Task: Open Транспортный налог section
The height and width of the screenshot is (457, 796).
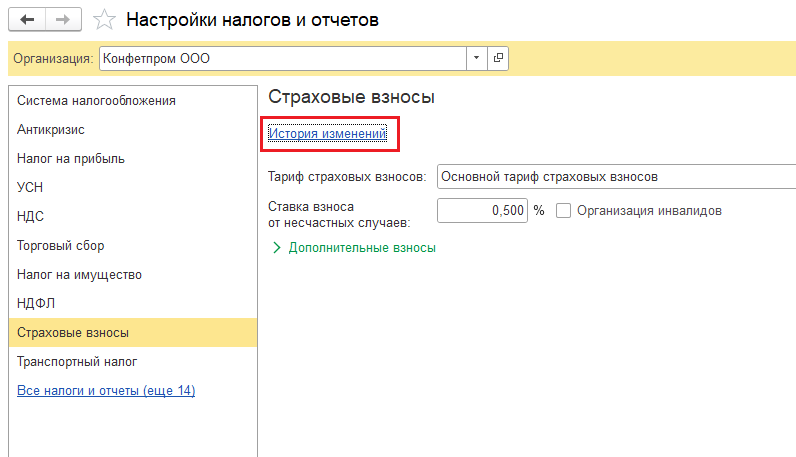Action: pos(133,362)
